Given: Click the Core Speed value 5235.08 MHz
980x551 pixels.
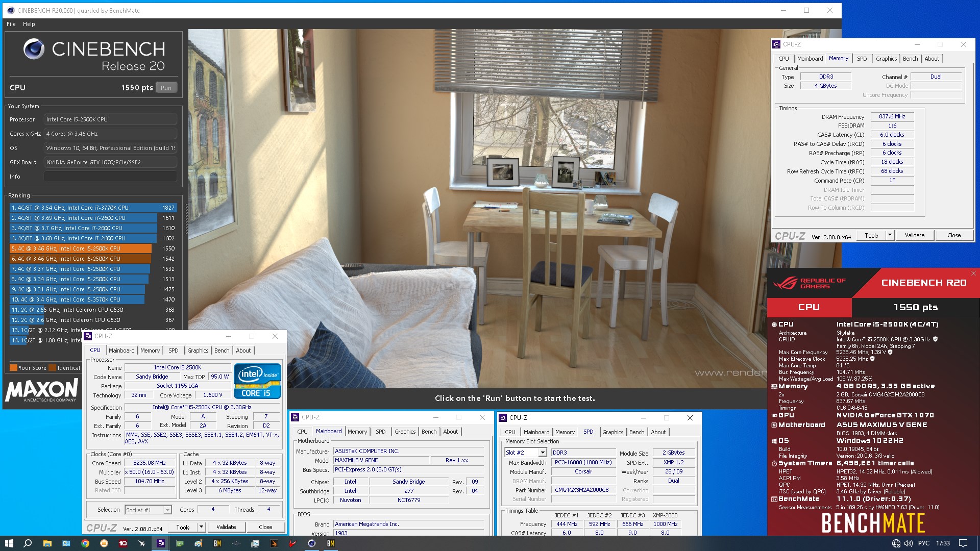Looking at the screenshot, I should click(x=150, y=463).
